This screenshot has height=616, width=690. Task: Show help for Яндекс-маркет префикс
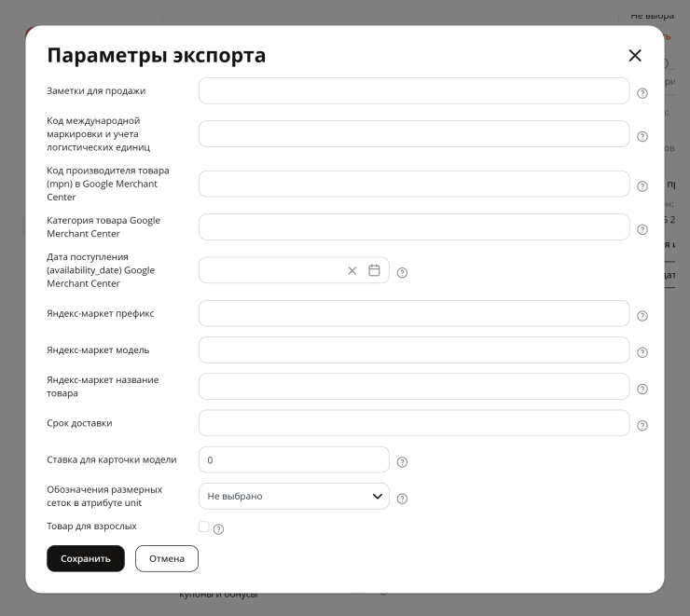point(642,316)
